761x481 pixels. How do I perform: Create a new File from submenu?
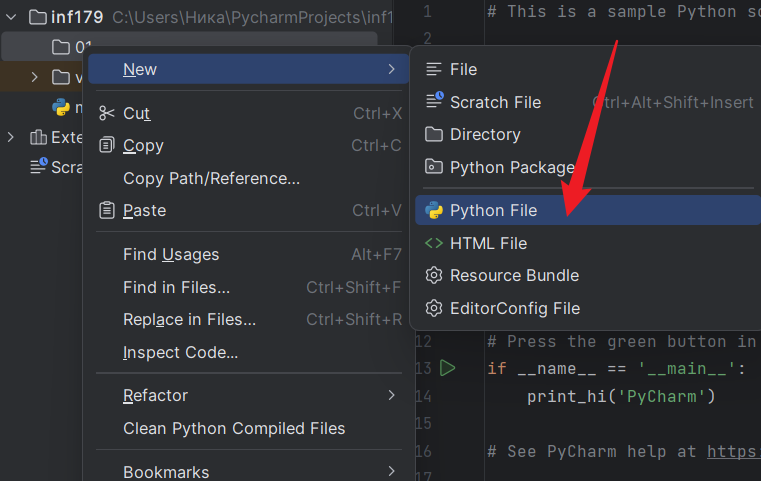point(463,69)
